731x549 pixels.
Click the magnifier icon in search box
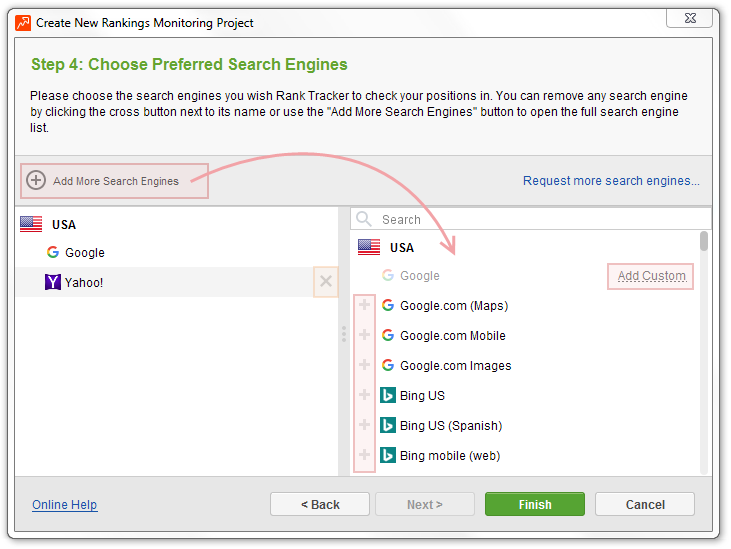[364, 219]
